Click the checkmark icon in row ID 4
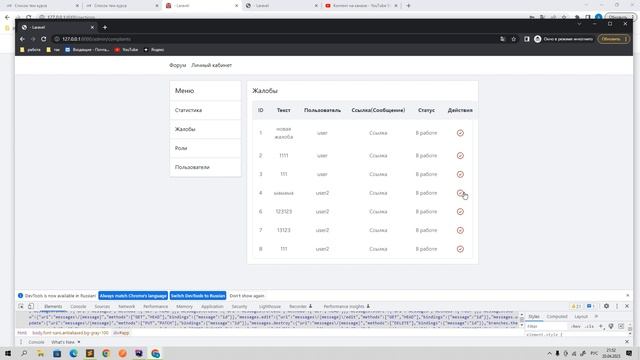The width and height of the screenshot is (640, 360). pyautogui.click(x=460, y=193)
